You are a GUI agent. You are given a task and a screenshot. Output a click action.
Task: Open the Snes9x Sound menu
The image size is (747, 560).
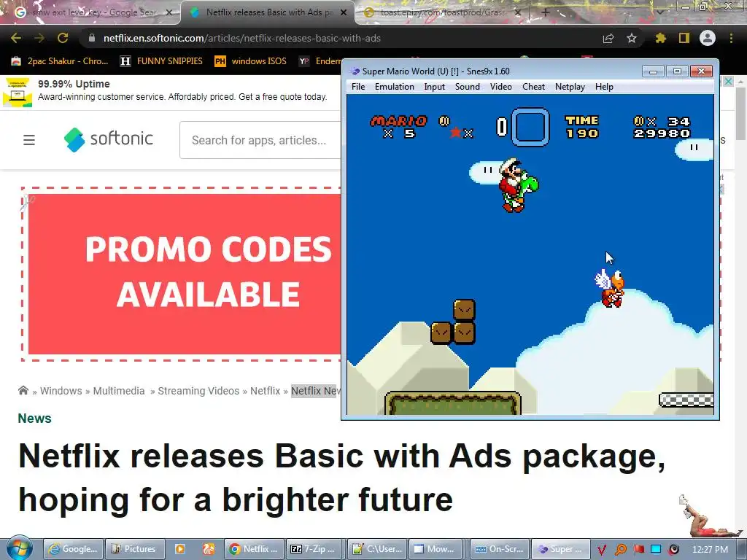point(467,87)
